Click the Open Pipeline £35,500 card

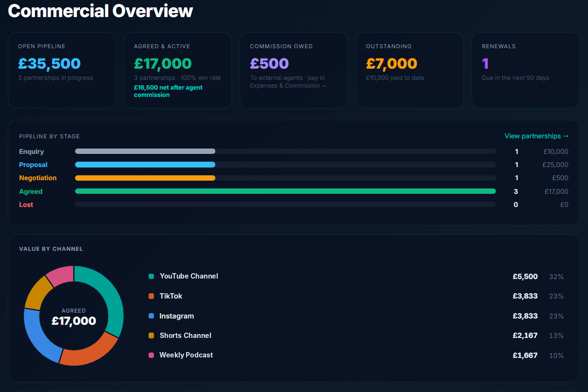tap(62, 70)
